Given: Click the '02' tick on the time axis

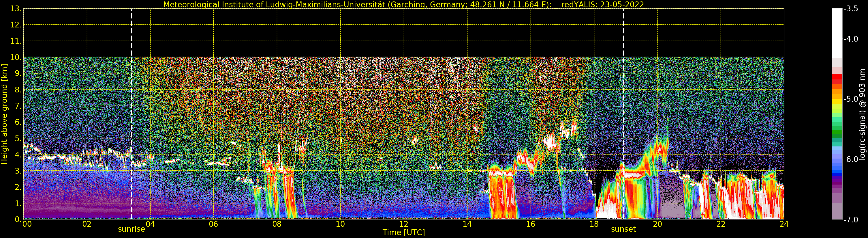Looking at the screenshot, I should [87, 224].
